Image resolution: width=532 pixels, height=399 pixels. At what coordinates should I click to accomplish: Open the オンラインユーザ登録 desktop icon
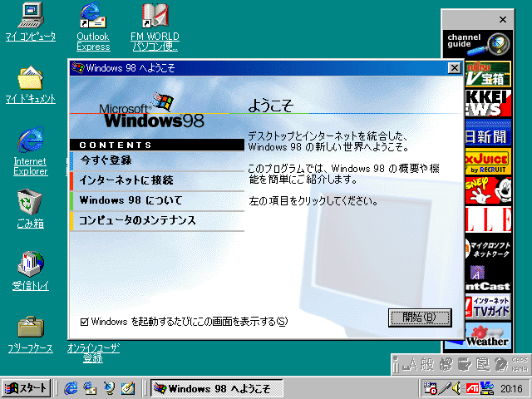point(93,352)
